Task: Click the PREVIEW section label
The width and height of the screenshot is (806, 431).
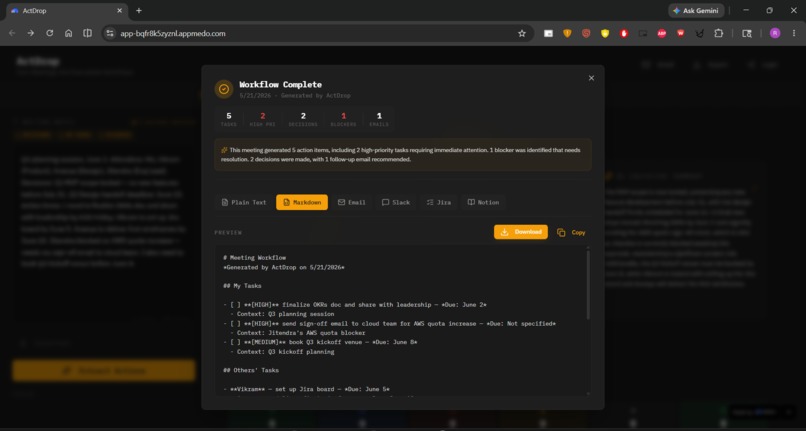Action: (x=228, y=232)
